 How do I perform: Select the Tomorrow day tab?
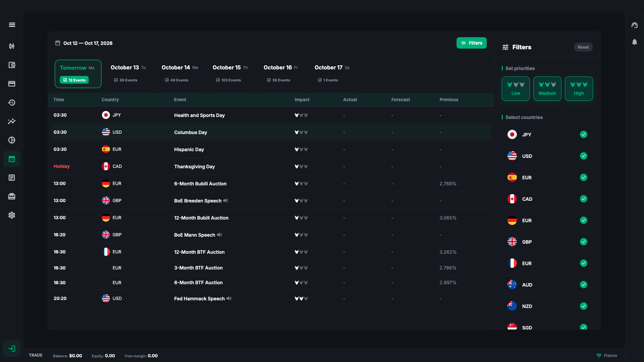pos(78,74)
